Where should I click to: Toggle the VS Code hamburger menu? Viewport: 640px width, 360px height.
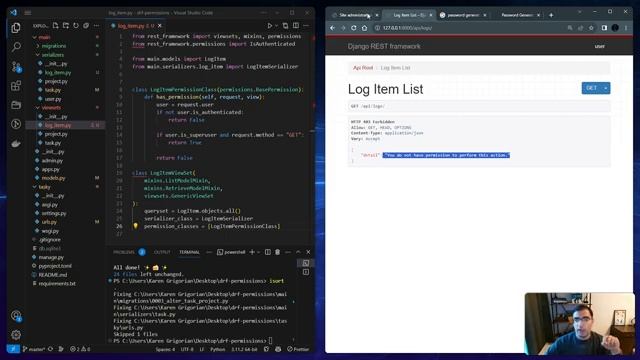pos(28,13)
